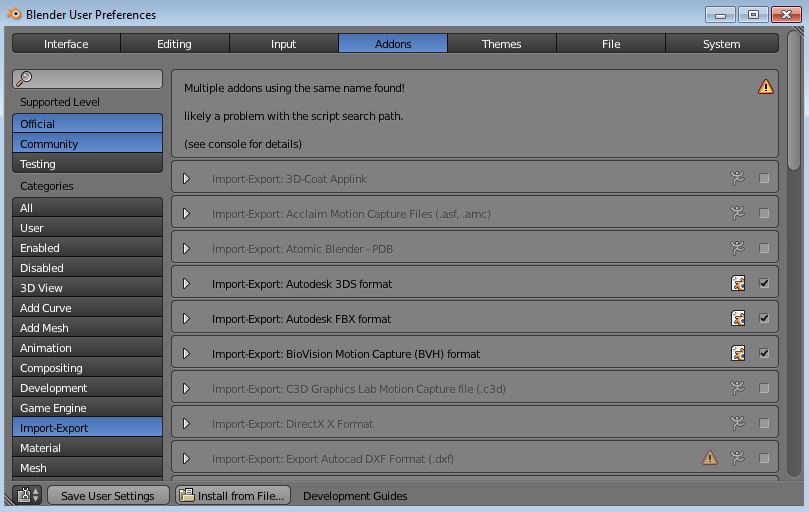Enable 3D-Coat Applink addon checkbox

tap(764, 179)
